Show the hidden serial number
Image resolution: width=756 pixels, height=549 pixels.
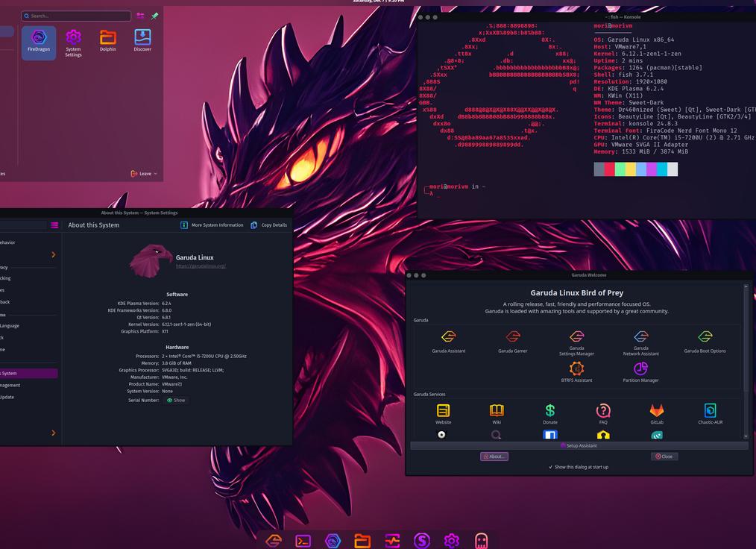point(176,401)
